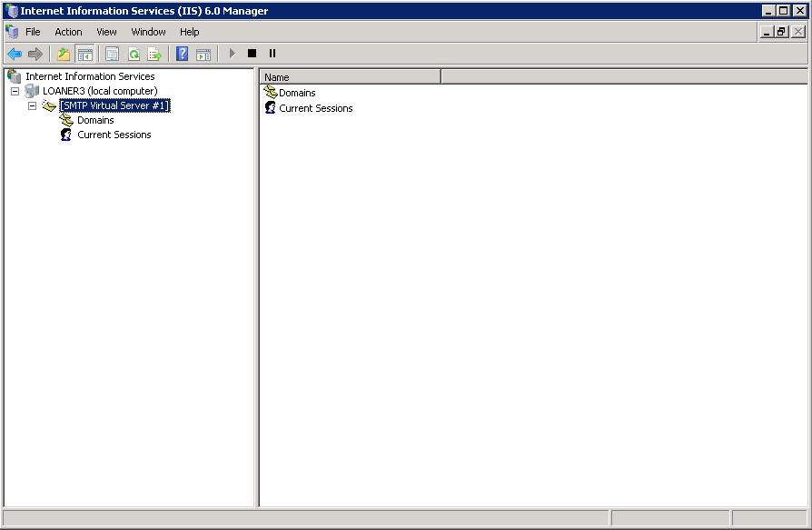Click the Export List toolbar icon
Viewport: 812px width, 530px height.
(x=154, y=54)
